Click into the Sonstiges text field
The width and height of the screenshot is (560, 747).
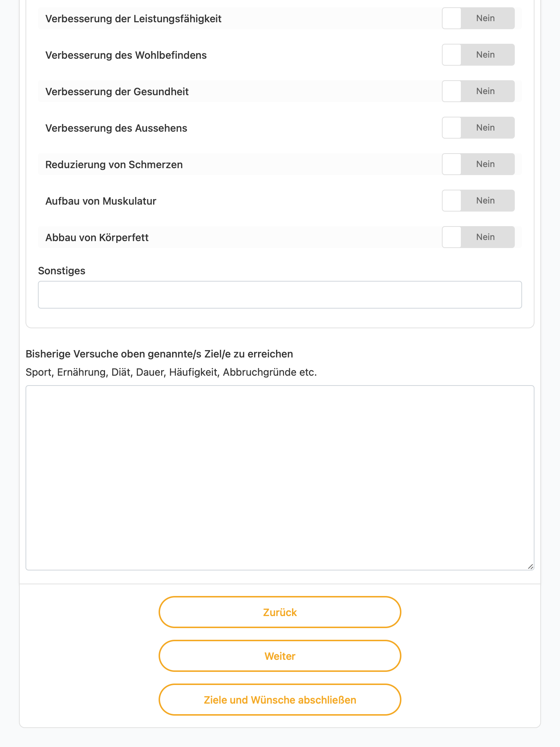point(280,295)
